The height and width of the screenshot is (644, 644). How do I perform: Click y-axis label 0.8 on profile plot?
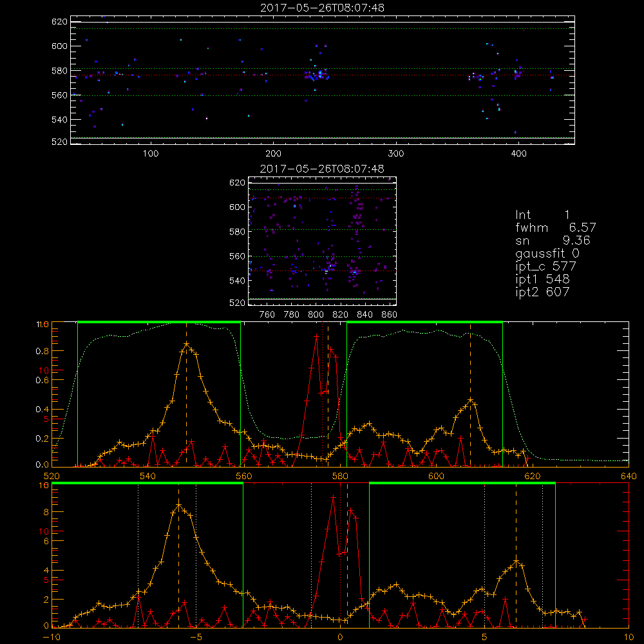[x=43, y=351]
